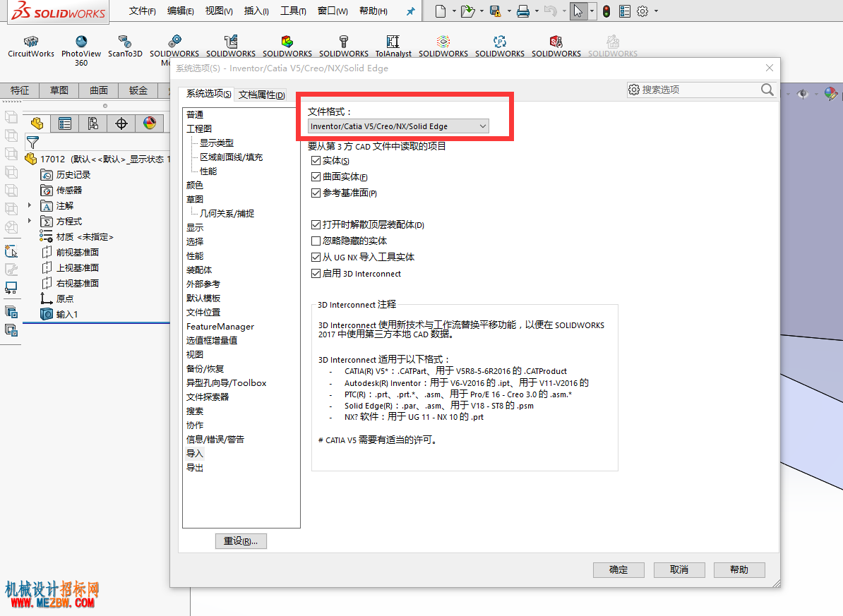Select 前视基准面 in feature tree
Image resolution: width=843 pixels, height=616 pixels.
pyautogui.click(x=78, y=252)
